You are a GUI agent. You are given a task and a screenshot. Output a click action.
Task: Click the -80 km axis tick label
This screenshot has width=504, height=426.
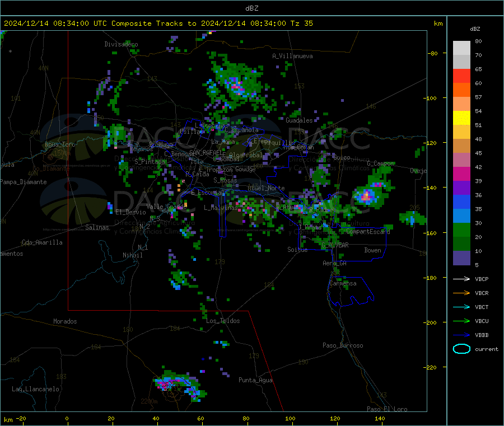click(x=433, y=53)
